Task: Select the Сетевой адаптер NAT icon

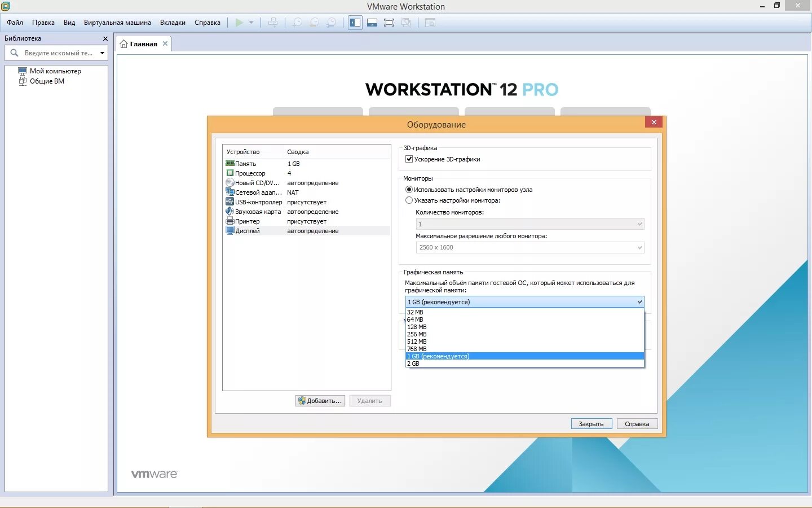Action: (230, 192)
